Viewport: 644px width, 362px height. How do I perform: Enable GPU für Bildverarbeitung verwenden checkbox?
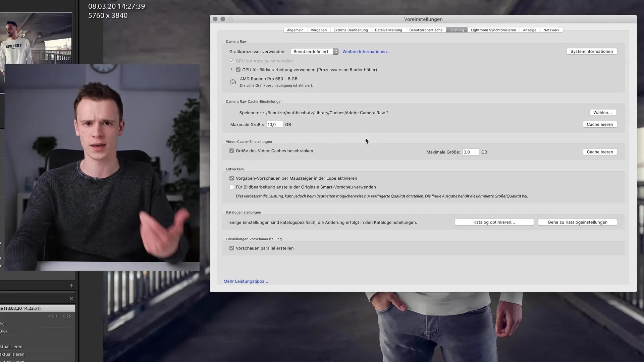click(238, 70)
